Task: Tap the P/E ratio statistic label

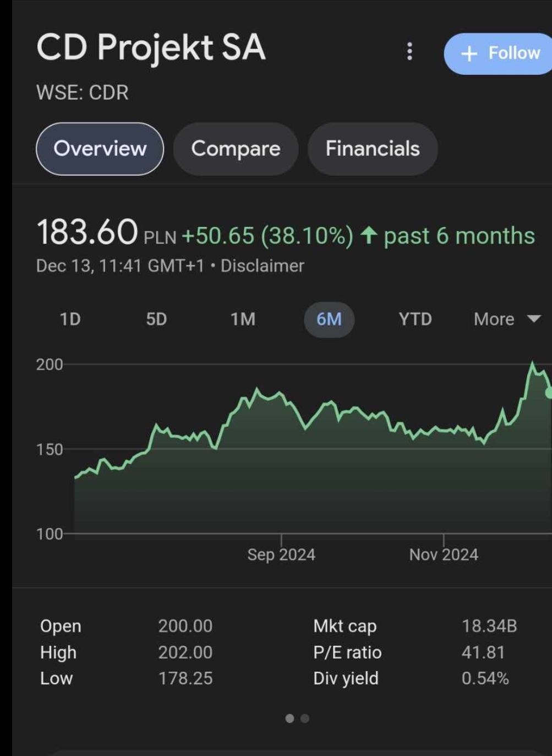Action: (347, 652)
